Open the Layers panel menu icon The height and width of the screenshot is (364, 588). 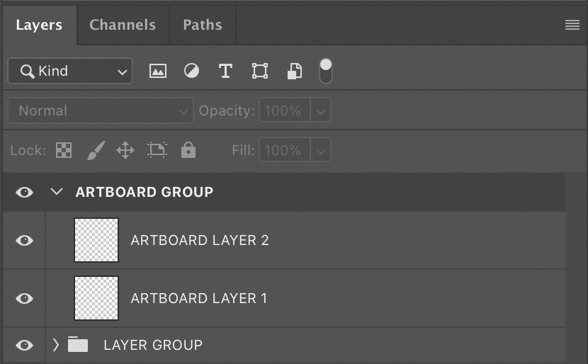(x=572, y=25)
